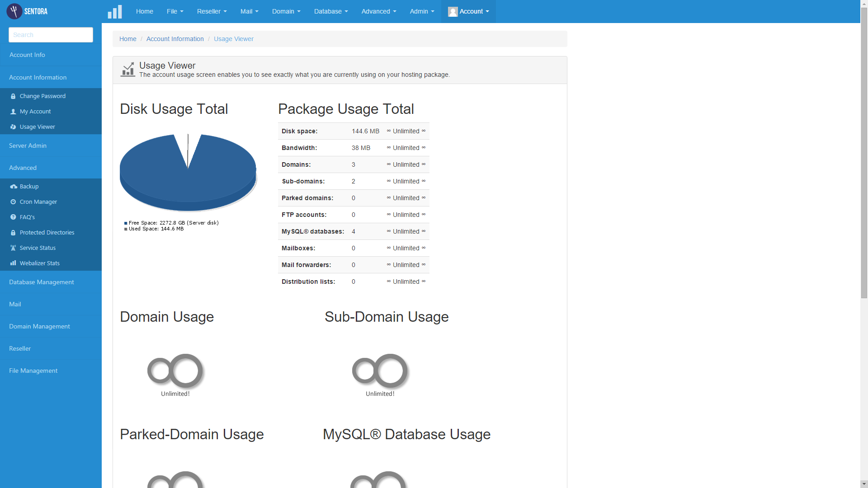Click the Used Space legend color box

tap(126, 229)
